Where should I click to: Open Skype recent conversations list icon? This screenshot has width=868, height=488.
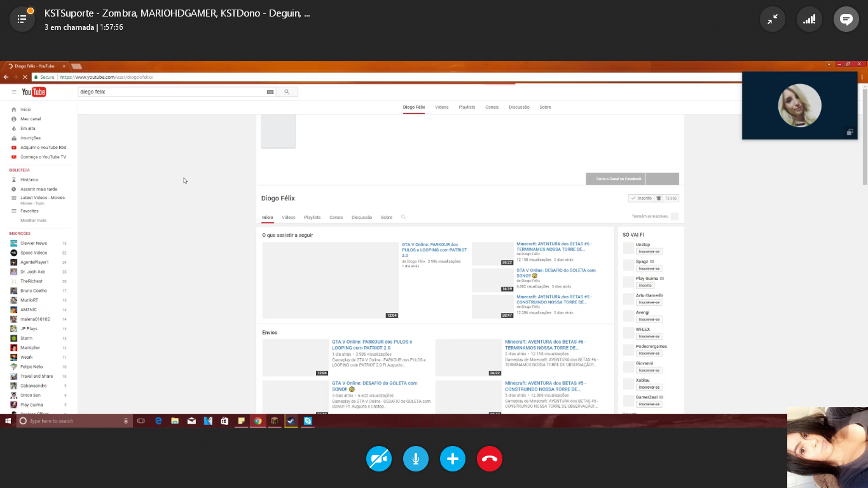pyautogui.click(x=22, y=19)
